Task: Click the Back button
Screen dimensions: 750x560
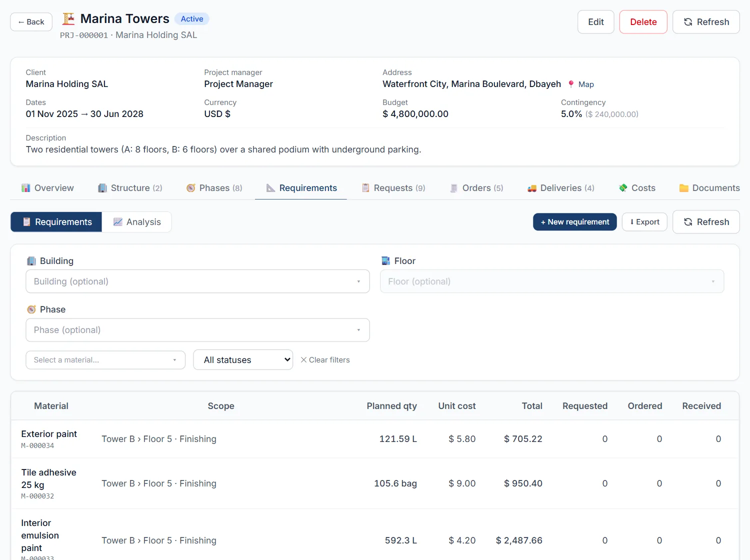Action: [31, 22]
